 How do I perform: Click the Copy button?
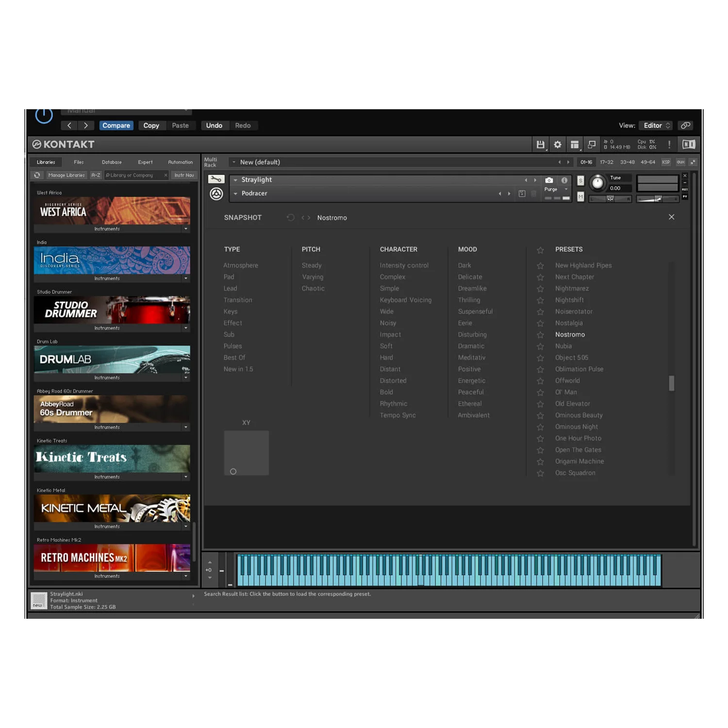tap(151, 126)
